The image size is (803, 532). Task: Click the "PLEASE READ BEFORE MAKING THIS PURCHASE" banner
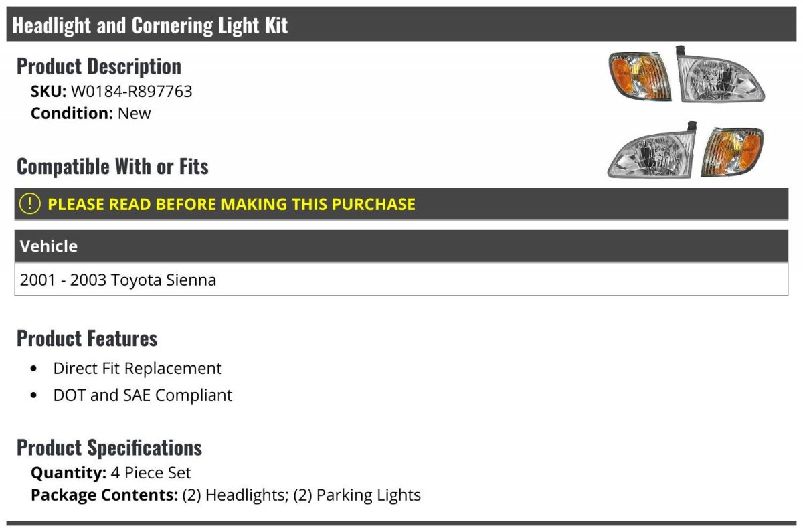232,204
